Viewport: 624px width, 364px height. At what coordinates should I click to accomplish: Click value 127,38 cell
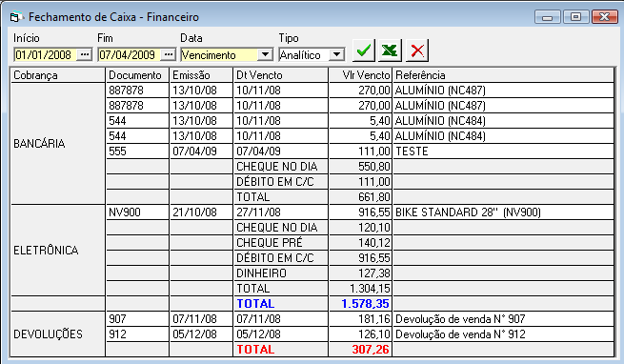(x=360, y=273)
